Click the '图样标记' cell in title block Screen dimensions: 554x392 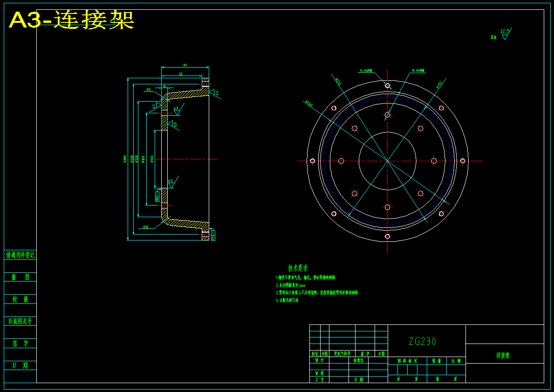[407, 361]
